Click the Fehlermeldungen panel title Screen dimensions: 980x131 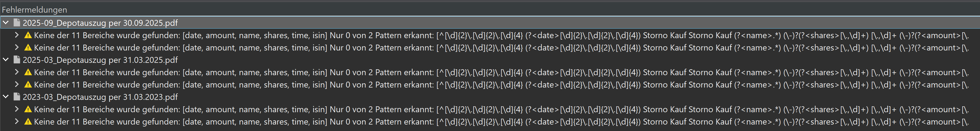click(34, 10)
